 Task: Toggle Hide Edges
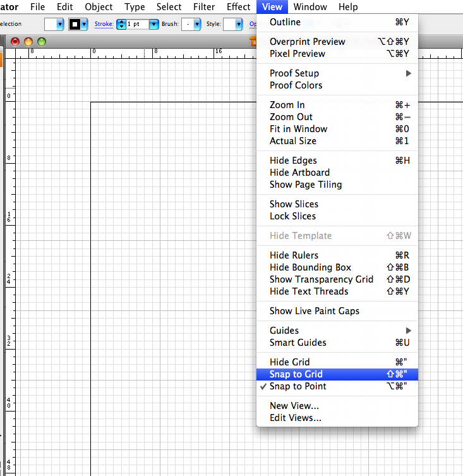pos(337,161)
